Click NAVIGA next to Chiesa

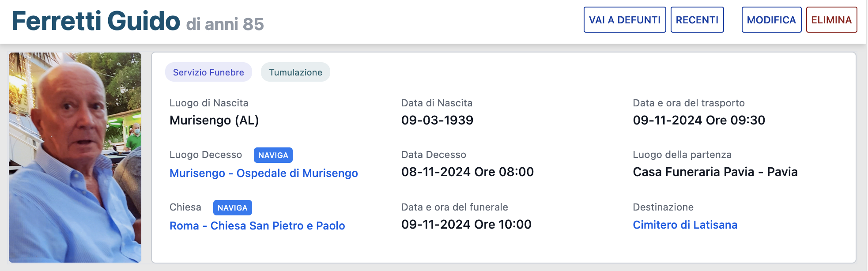point(232,208)
